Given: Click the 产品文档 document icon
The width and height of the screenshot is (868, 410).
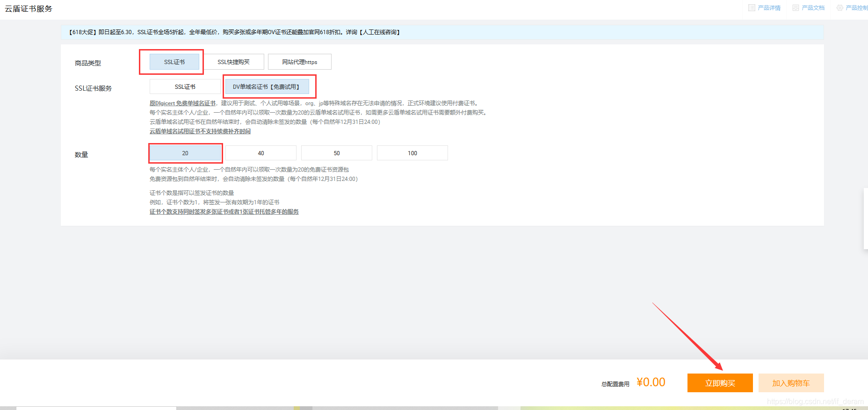Looking at the screenshot, I should [x=796, y=8].
